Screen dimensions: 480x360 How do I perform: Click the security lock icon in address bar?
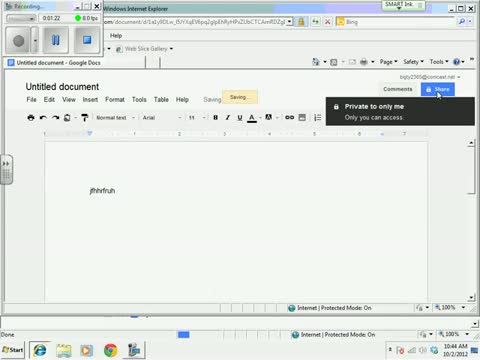(301, 22)
